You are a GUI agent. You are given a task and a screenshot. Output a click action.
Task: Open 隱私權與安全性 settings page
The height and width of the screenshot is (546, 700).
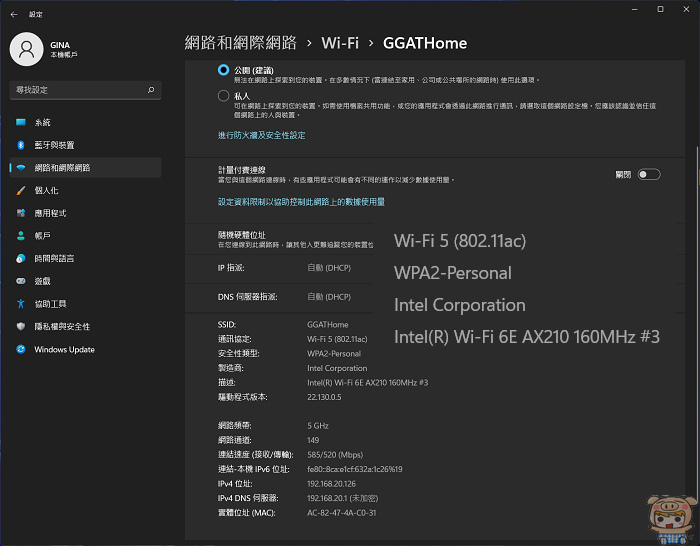(x=85, y=326)
